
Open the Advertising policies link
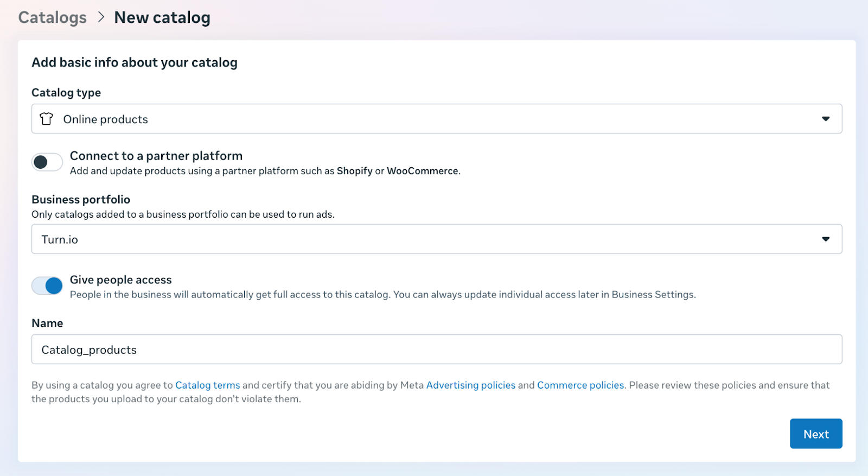click(470, 385)
